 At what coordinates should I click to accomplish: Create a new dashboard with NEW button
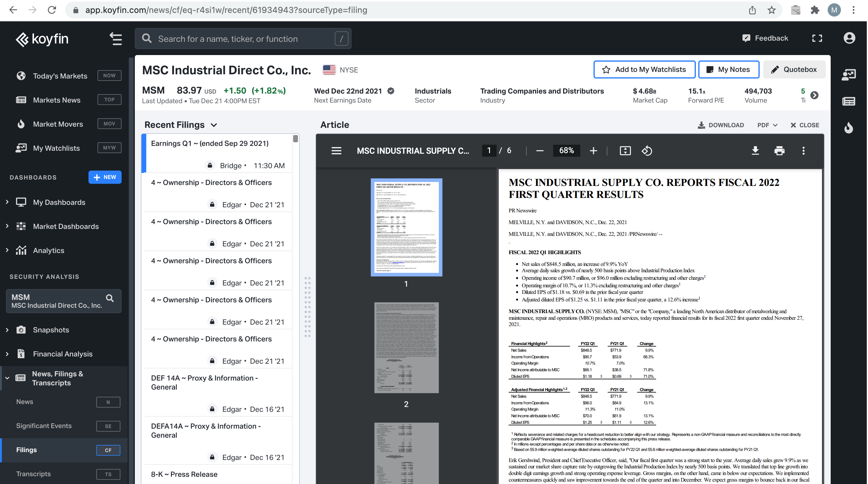tap(105, 177)
